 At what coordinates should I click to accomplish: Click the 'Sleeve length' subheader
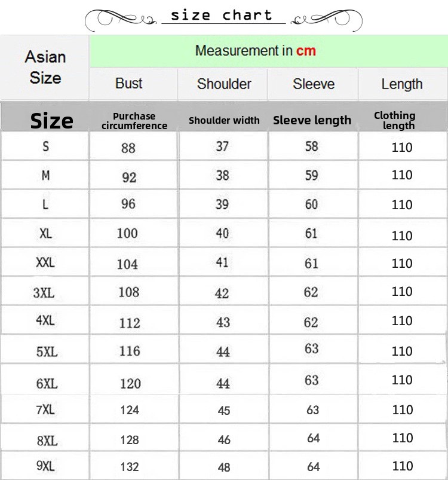click(312, 121)
